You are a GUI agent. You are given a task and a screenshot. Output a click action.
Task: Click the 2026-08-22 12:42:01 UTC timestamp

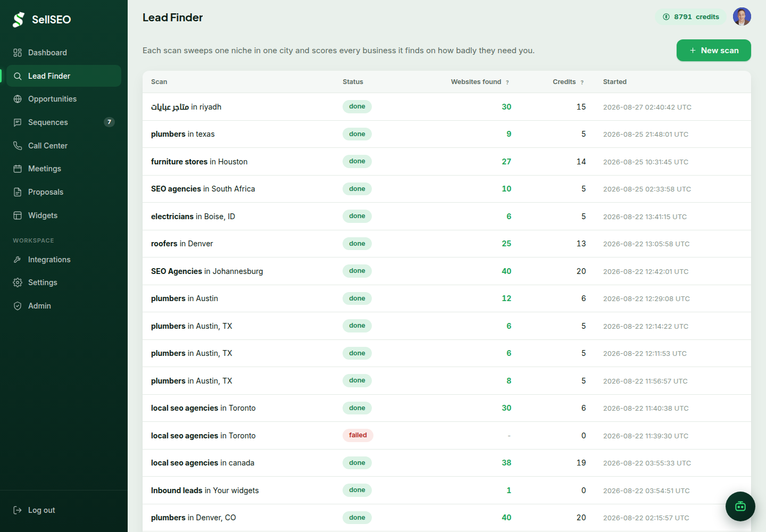tap(646, 271)
